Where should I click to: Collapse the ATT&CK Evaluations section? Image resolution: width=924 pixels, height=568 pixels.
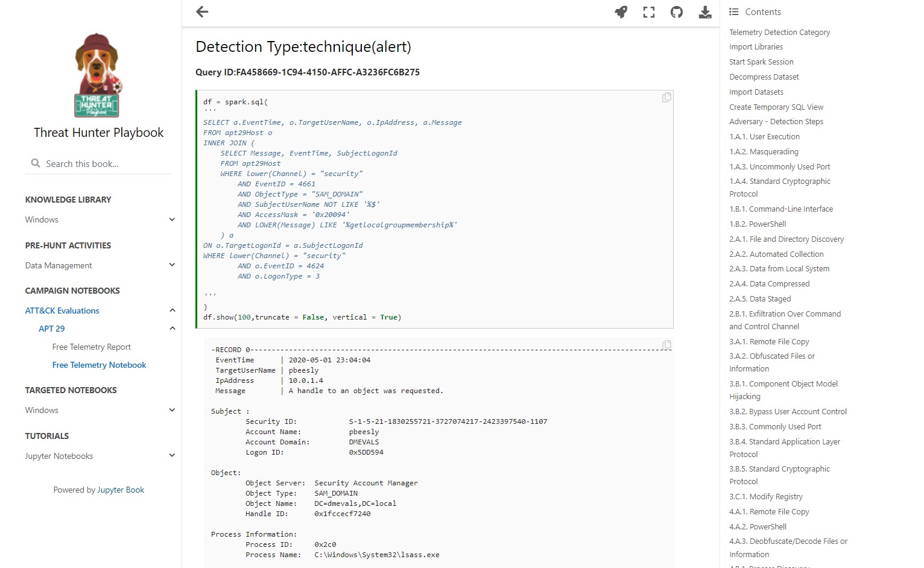coord(172,311)
